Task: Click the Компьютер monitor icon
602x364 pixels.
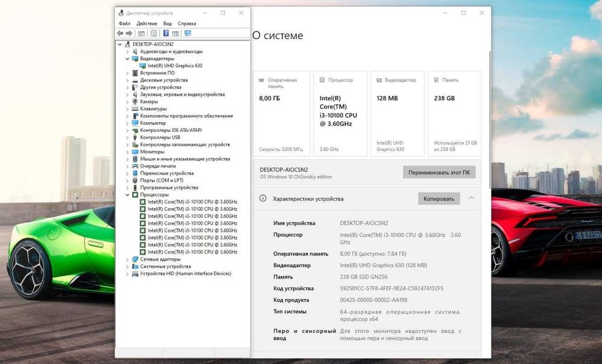Action: tap(135, 123)
